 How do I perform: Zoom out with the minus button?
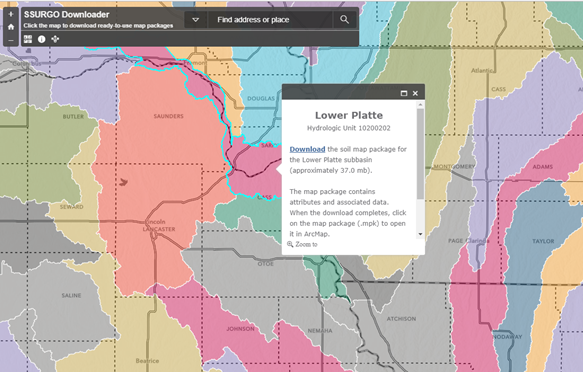[11, 40]
